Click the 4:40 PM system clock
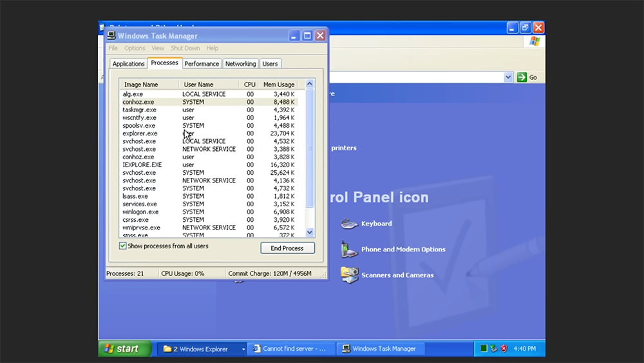This screenshot has height=363, width=644. pyautogui.click(x=524, y=349)
